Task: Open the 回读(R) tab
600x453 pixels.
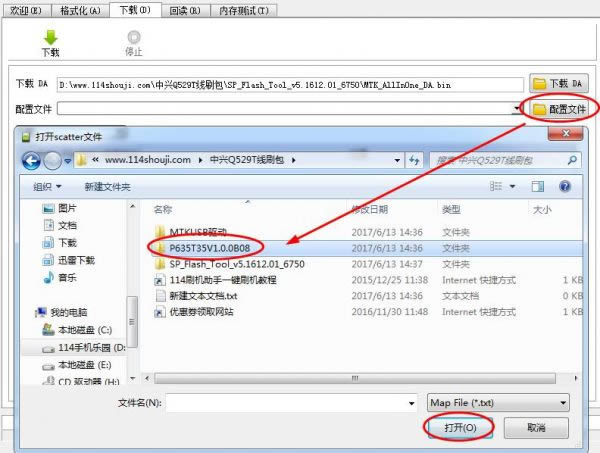Action: (x=185, y=10)
